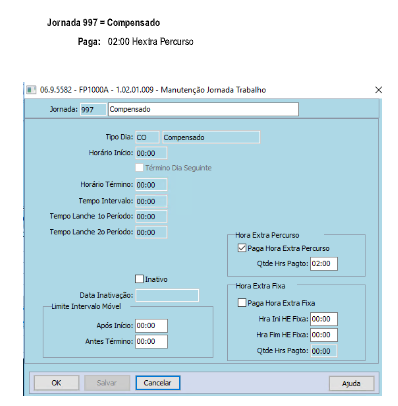Click the application icon in the title bar
This screenshot has width=398, height=406.
[x=31, y=90]
